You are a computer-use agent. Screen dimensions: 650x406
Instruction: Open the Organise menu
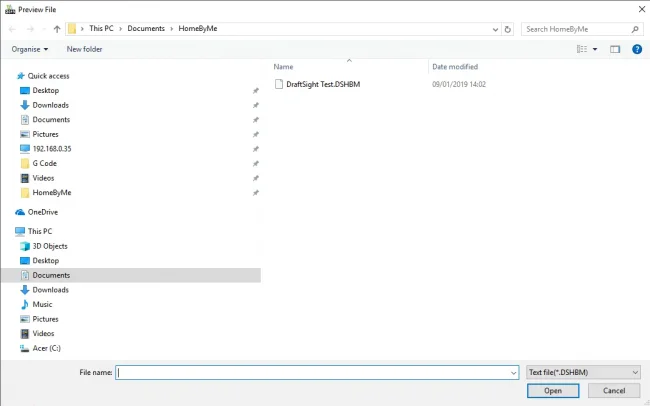click(x=30, y=49)
